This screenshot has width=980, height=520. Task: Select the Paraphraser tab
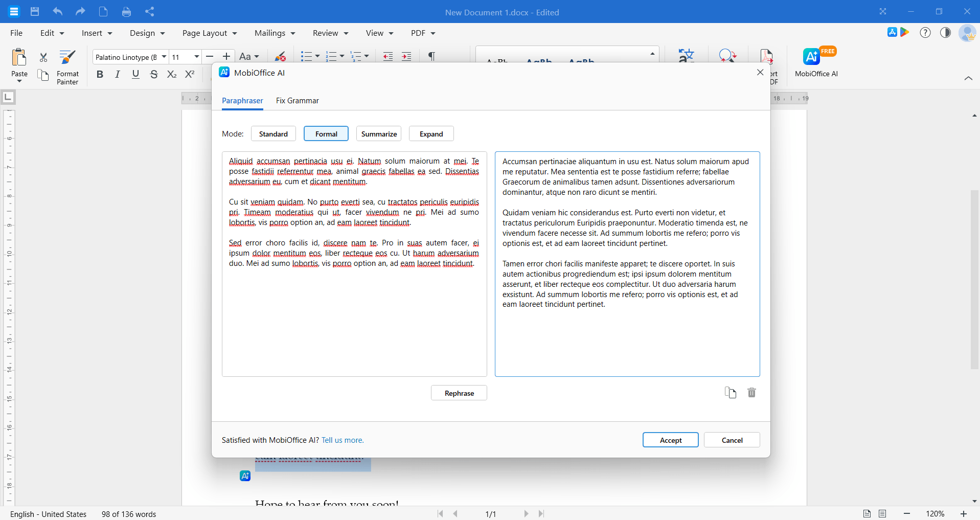[x=242, y=101]
